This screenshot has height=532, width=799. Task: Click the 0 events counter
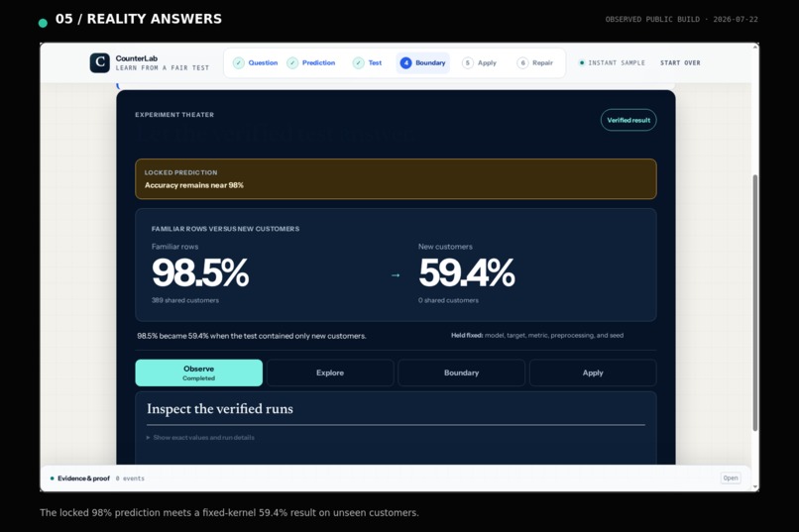130,479
